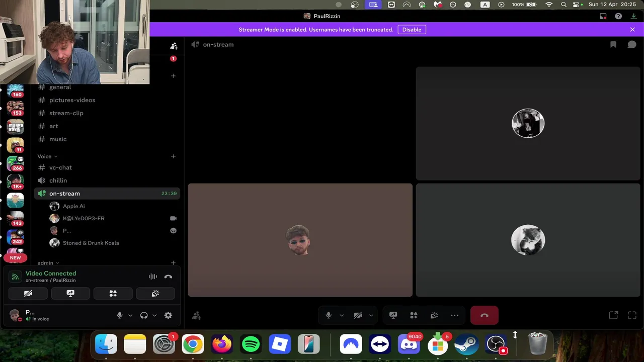
Task: Disable Streamer Mode from the banner
Action: click(x=412, y=30)
